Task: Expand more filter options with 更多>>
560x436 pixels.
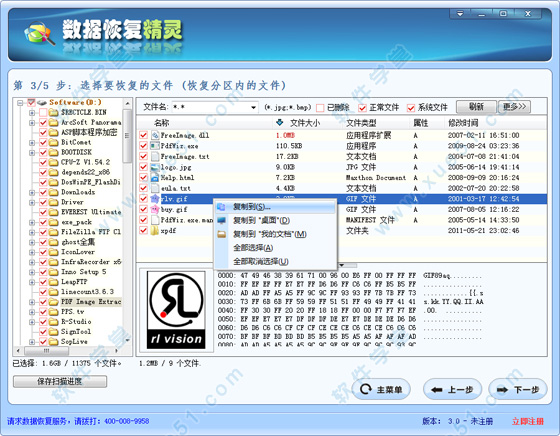Action: (514, 107)
